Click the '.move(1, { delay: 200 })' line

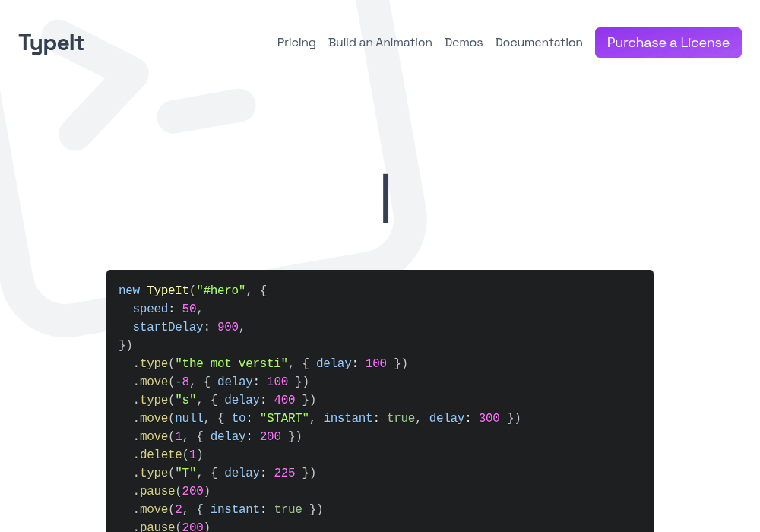(x=217, y=436)
